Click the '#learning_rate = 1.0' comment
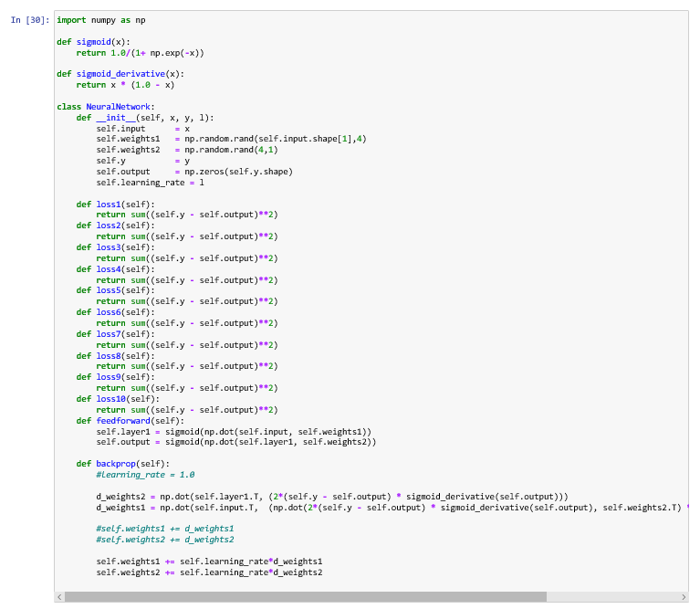This screenshot has height=609, width=700. point(145,475)
